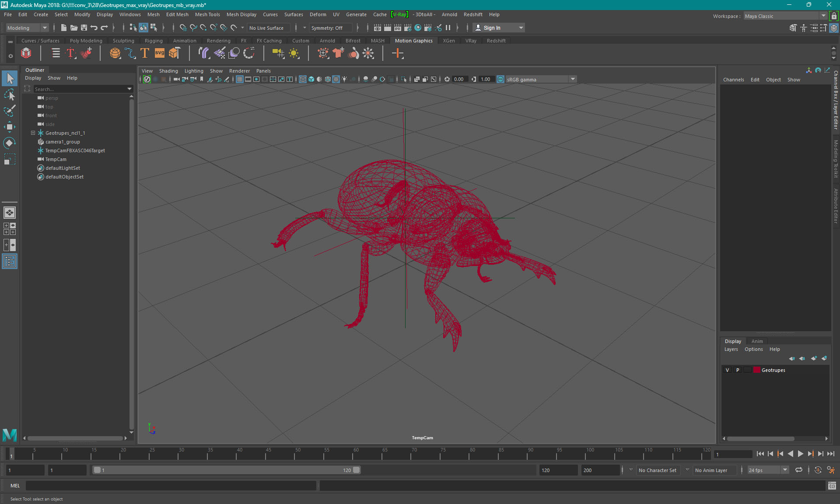
Task: Click the red 3D Type shelf icon
Action: [70, 53]
